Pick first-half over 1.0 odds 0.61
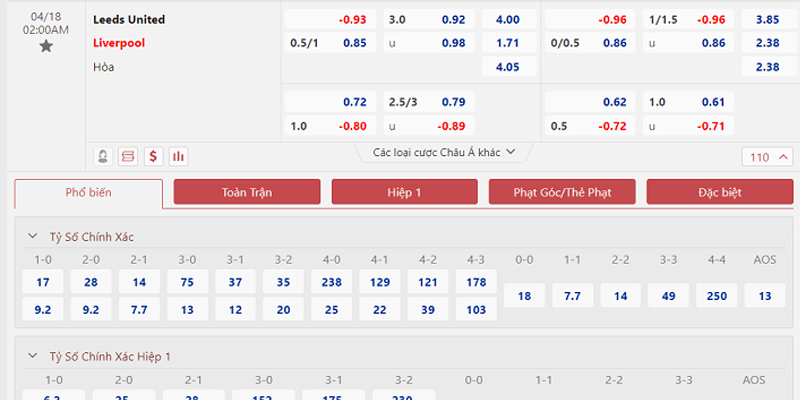The width and height of the screenshot is (800, 400). 689,102
